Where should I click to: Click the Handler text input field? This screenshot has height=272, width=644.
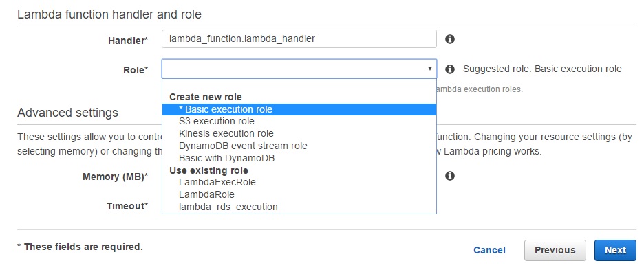tap(299, 39)
